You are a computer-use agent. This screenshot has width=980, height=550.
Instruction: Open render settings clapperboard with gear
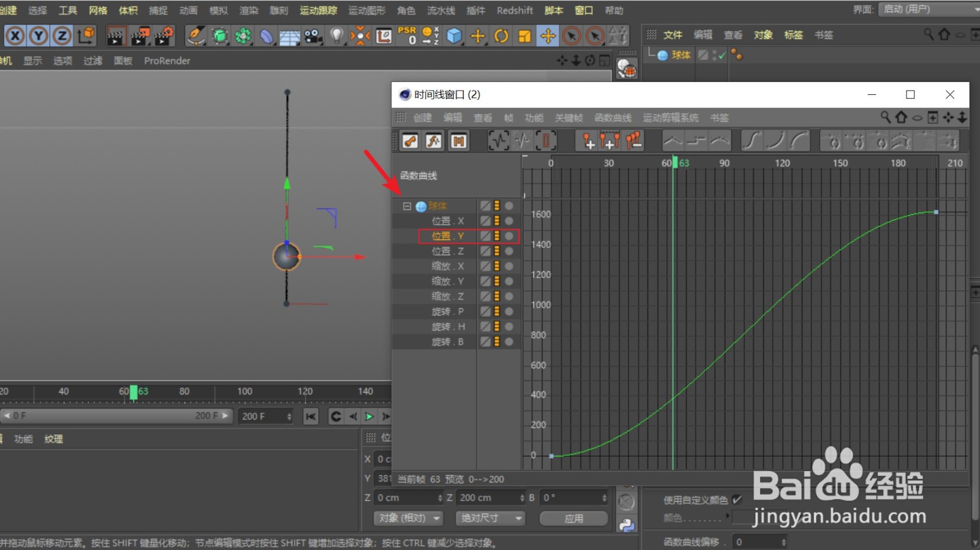[x=164, y=36]
